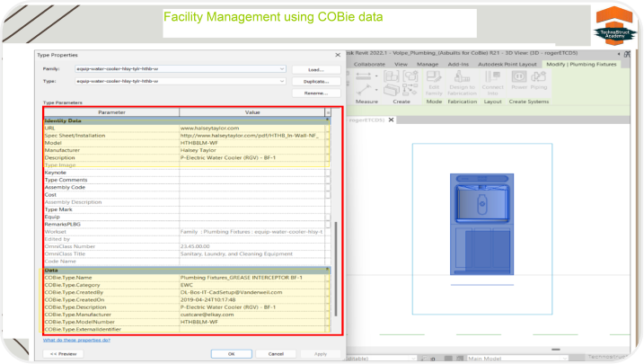Screen dimensions: 644x364
Task: Click the Assembly Code value cell
Action: (x=252, y=187)
